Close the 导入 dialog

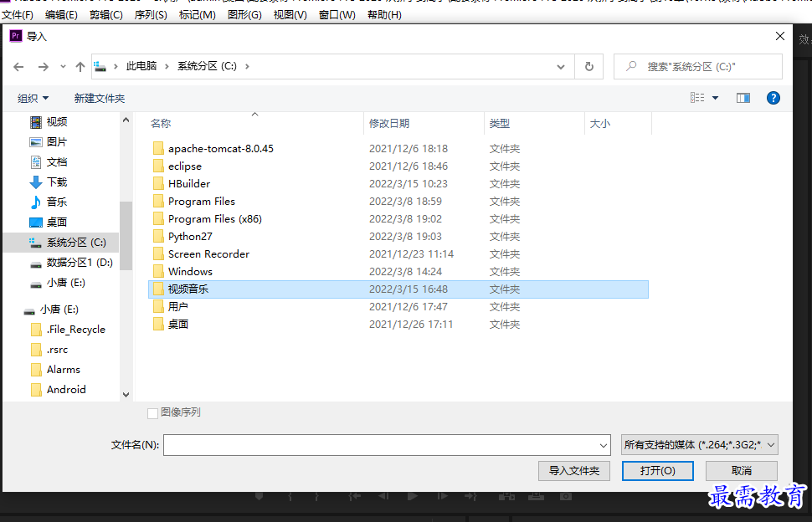click(x=780, y=36)
